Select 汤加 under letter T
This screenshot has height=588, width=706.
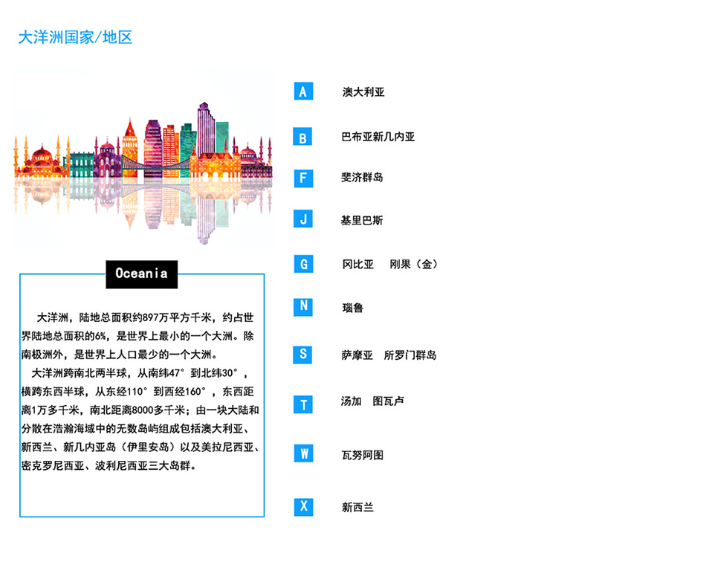tap(352, 401)
